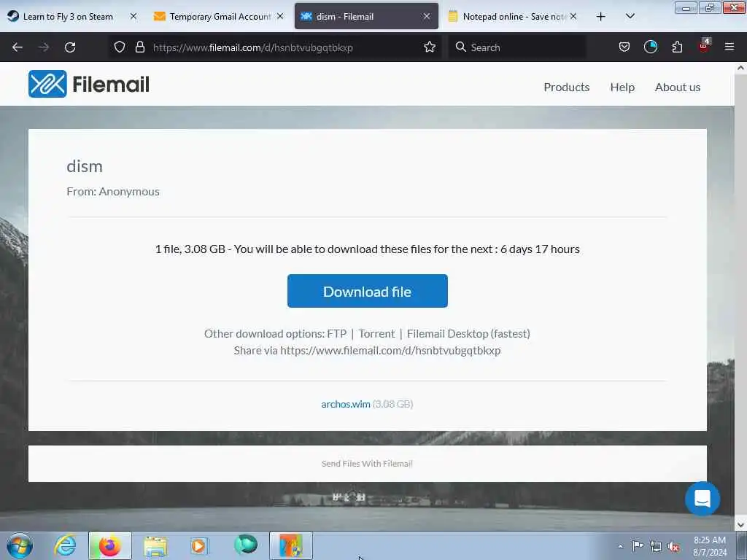Open the About us menu
Viewport: 747px width, 560px height.
678,87
